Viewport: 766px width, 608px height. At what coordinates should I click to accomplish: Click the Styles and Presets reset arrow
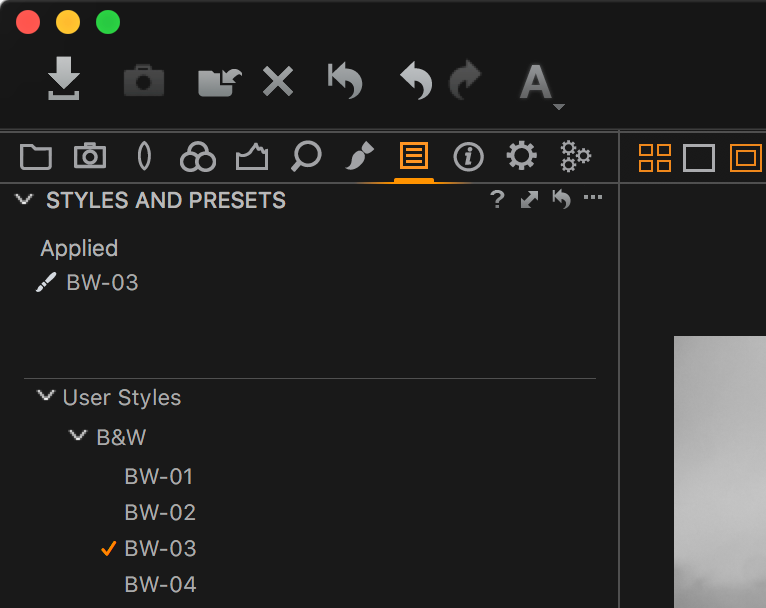tap(562, 199)
